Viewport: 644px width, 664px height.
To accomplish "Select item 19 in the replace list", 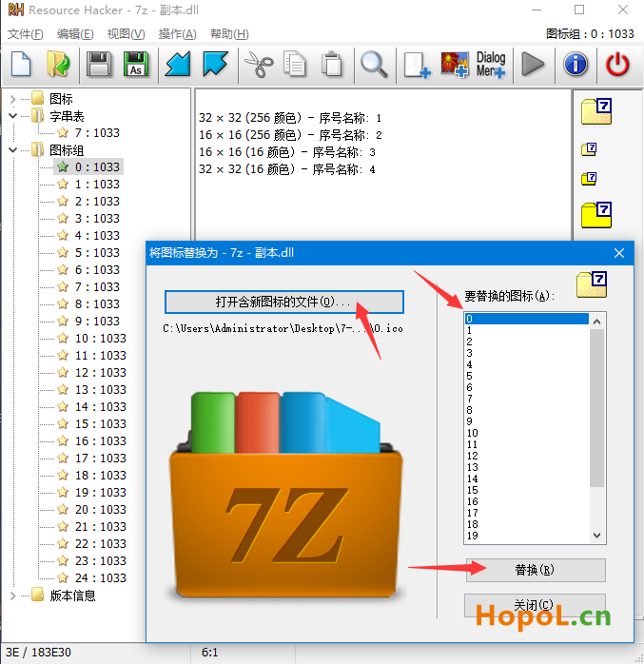I will tap(527, 536).
